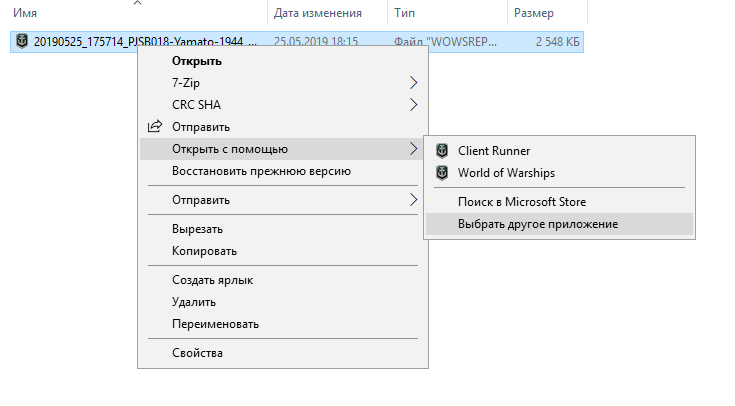The width and height of the screenshot is (735, 406).
Task: Expand the Открыть с помощью submenu arrow
Action: 413,149
